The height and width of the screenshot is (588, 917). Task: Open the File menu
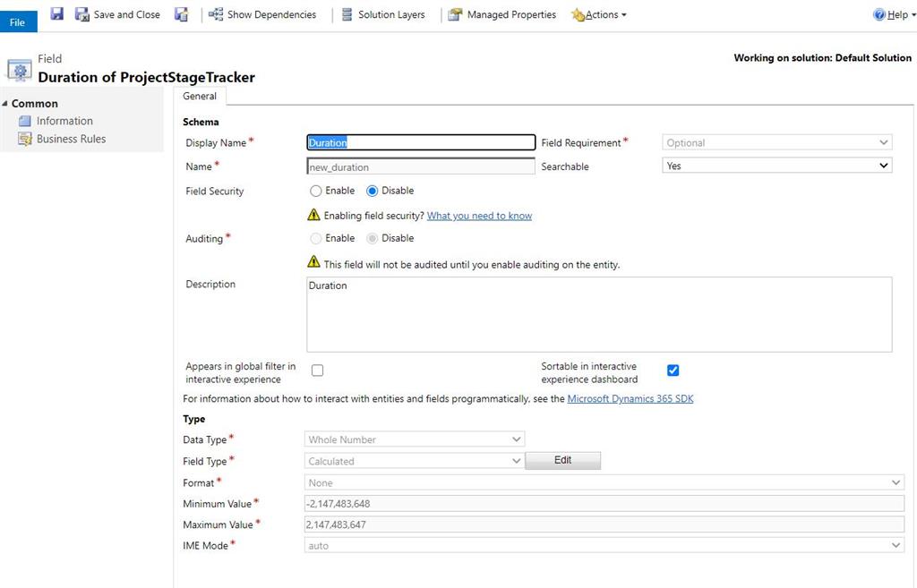click(x=17, y=21)
